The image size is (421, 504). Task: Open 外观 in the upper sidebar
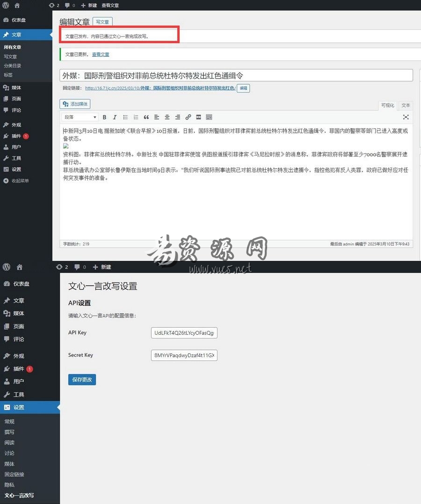point(16,125)
